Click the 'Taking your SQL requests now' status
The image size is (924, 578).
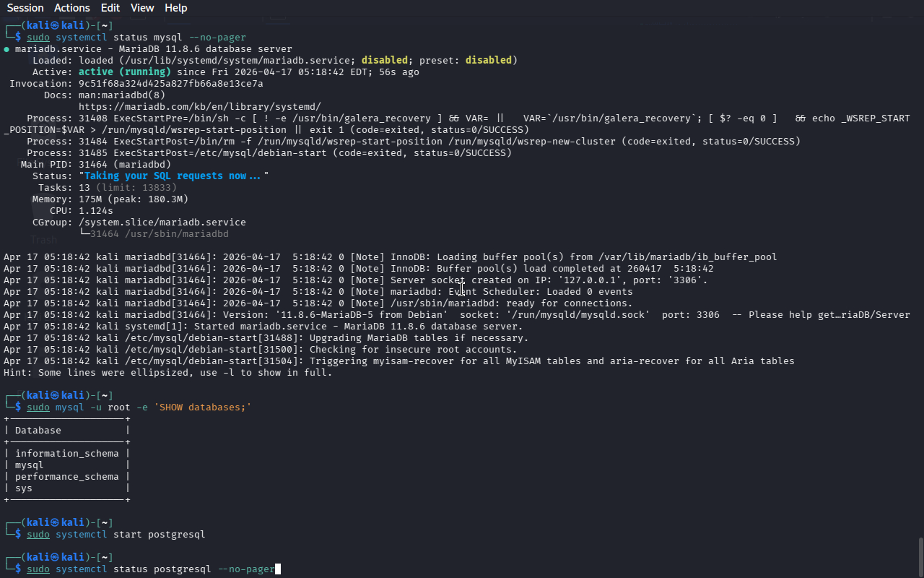(172, 176)
